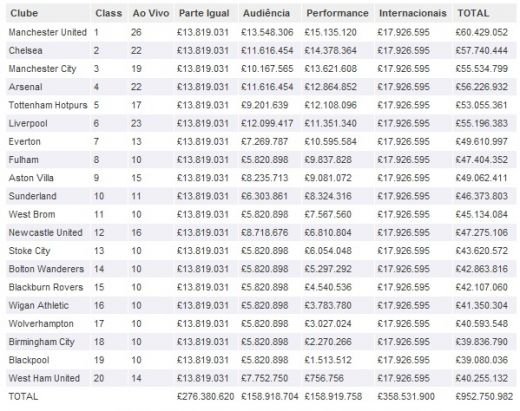Click Liverpool's Ao Vivo value 23
Viewport: 520px width, 411px height.
[136, 123]
